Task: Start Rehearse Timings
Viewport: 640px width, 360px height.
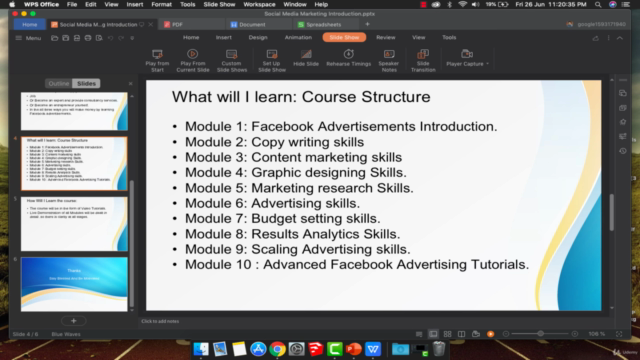Action: pyautogui.click(x=349, y=58)
